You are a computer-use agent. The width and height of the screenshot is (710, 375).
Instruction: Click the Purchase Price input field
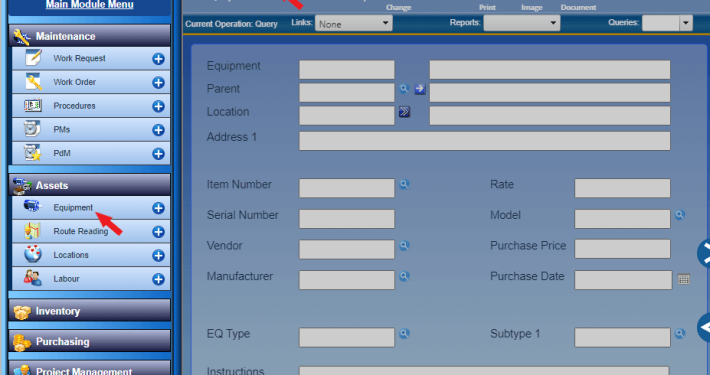[623, 249]
